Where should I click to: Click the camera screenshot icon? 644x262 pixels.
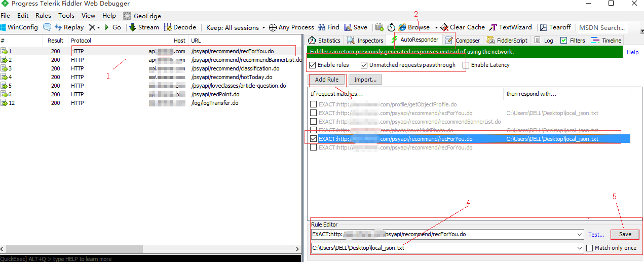pos(379,27)
